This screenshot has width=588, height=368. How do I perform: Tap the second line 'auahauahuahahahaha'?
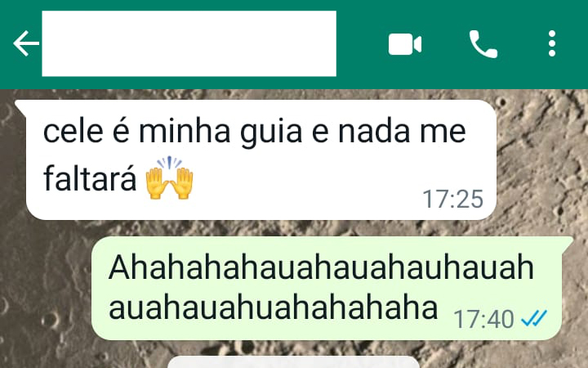(273, 308)
